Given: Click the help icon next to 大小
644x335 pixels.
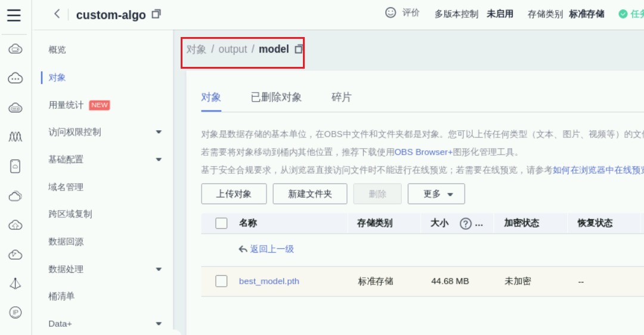Looking at the screenshot, I should (466, 223).
